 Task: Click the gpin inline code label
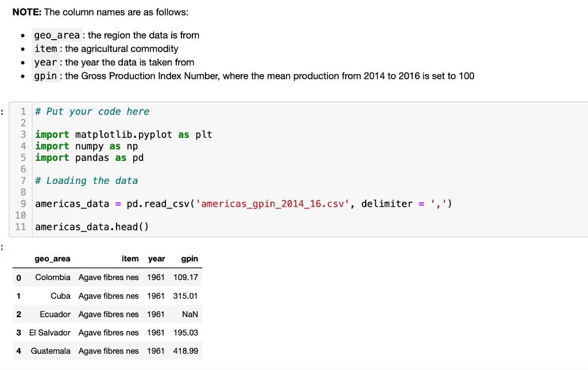pos(46,75)
